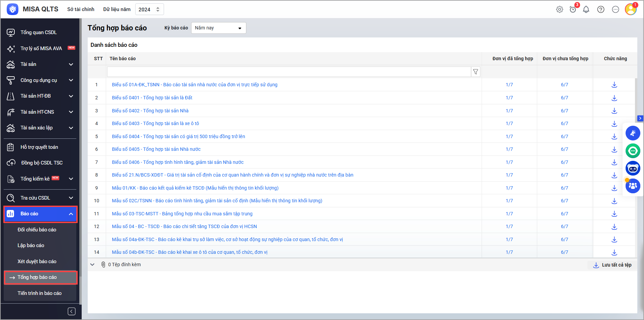Open the reminders clock icon
Viewport: 644px width, 320px height.
click(573, 9)
